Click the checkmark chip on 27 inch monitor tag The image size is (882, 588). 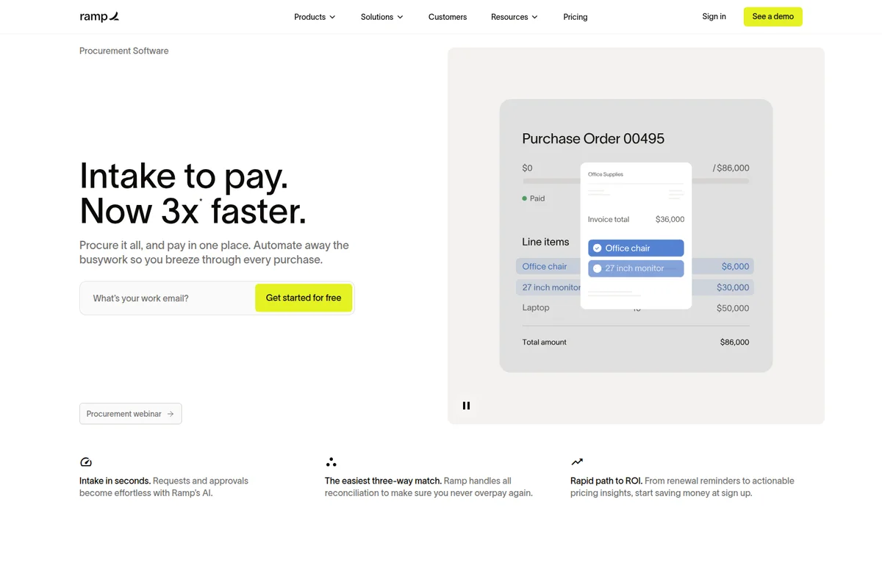click(x=597, y=268)
